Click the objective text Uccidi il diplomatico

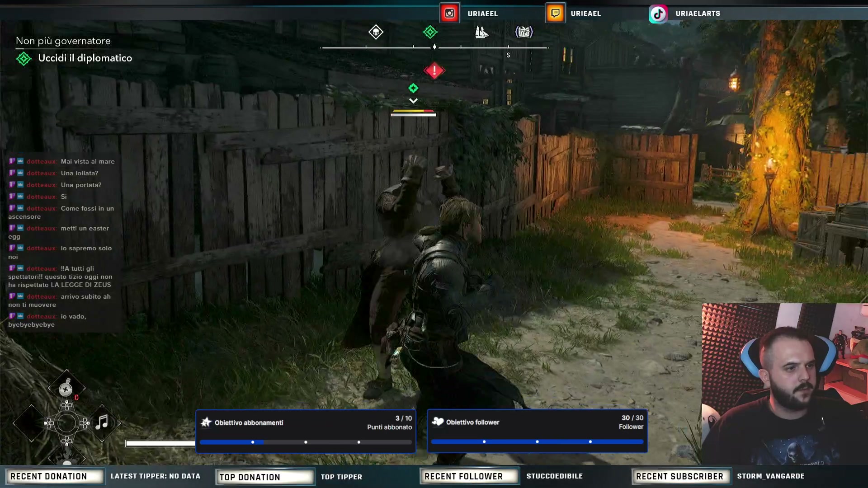click(85, 58)
